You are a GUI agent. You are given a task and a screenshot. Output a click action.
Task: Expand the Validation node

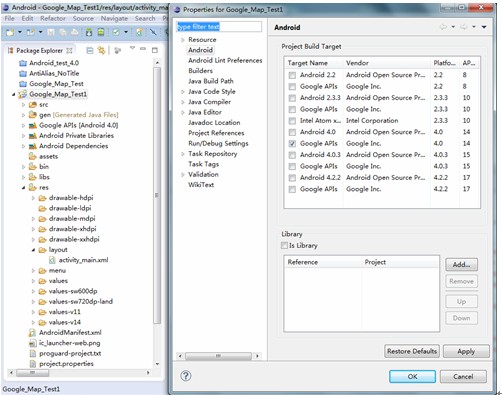183,175
